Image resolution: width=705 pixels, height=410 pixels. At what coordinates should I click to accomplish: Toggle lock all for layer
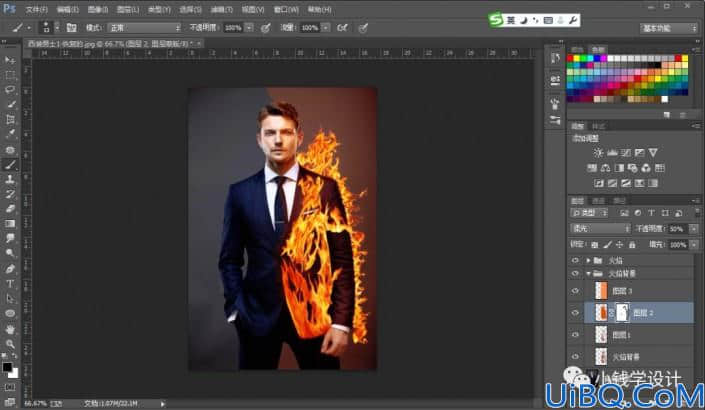632,245
